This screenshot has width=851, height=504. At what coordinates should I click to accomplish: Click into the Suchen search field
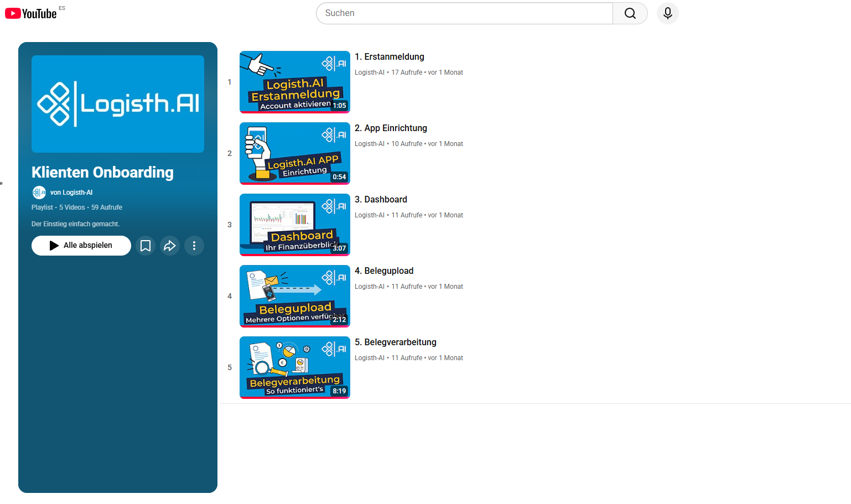pos(464,13)
